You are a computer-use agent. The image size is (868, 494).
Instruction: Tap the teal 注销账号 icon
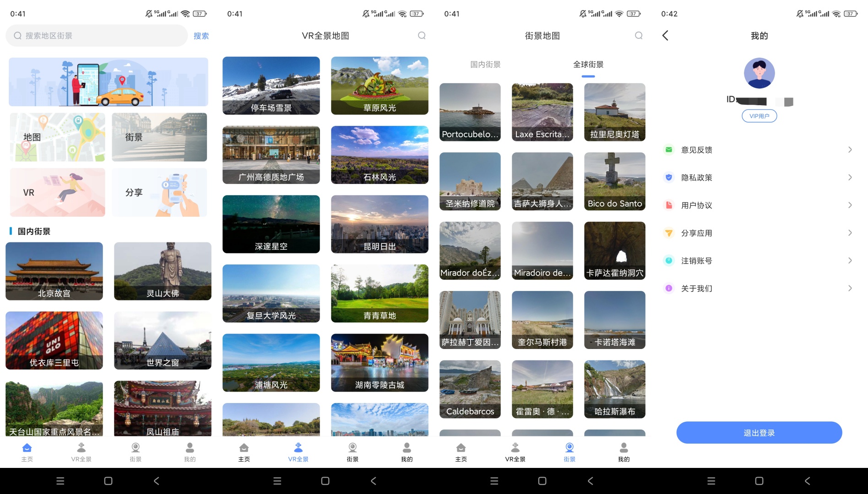tap(669, 261)
